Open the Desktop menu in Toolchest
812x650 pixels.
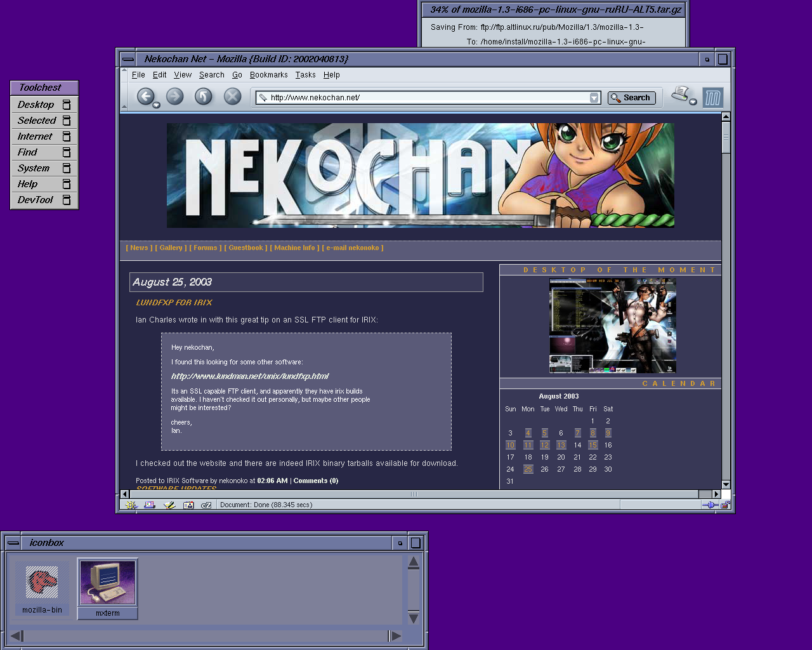[x=36, y=105]
